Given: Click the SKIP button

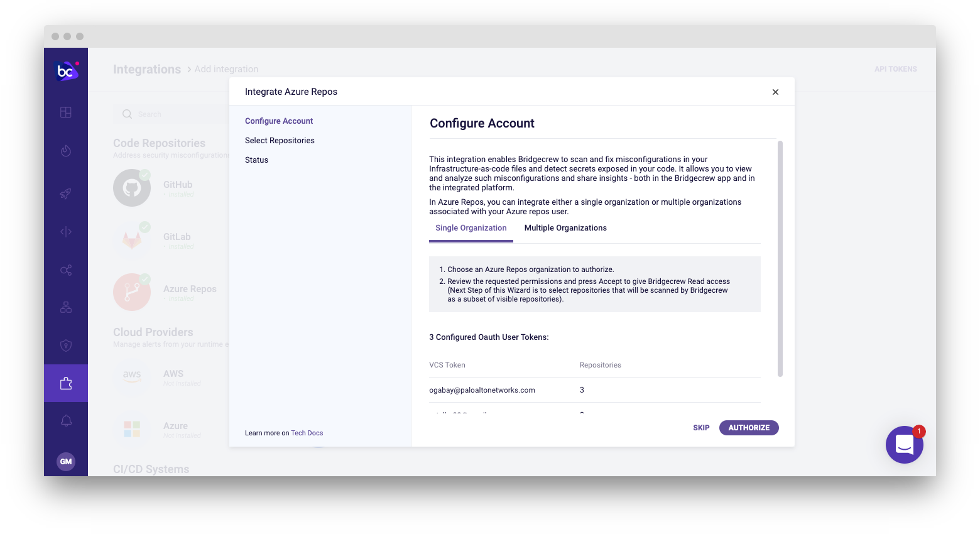Looking at the screenshot, I should 701,428.
